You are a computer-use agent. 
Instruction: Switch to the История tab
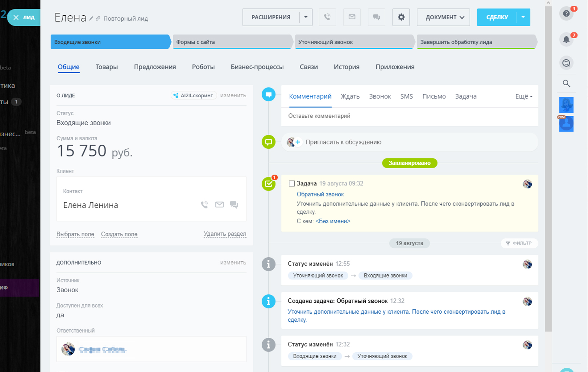click(346, 67)
